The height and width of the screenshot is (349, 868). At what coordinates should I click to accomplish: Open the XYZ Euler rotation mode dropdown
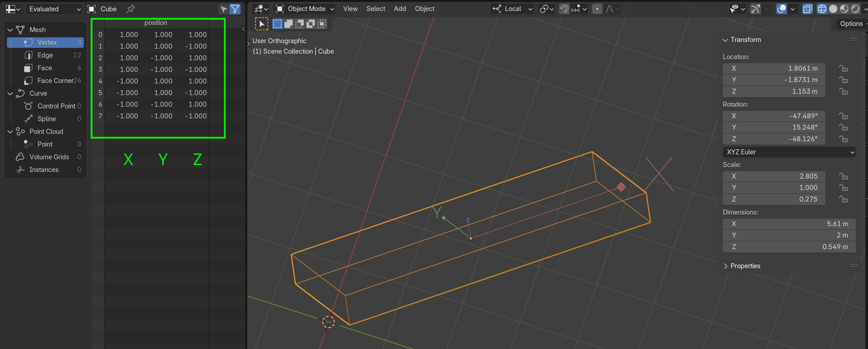(x=789, y=152)
